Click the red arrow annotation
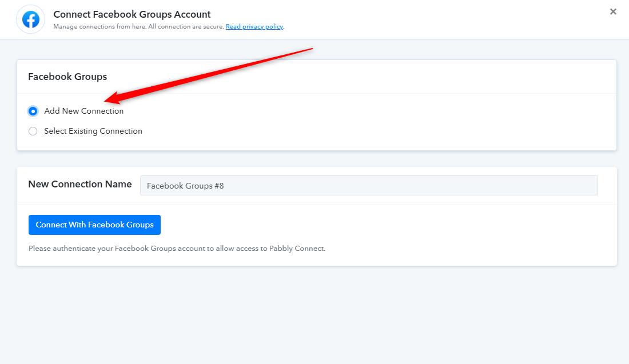The width and height of the screenshot is (629, 364). pyautogui.click(x=209, y=76)
